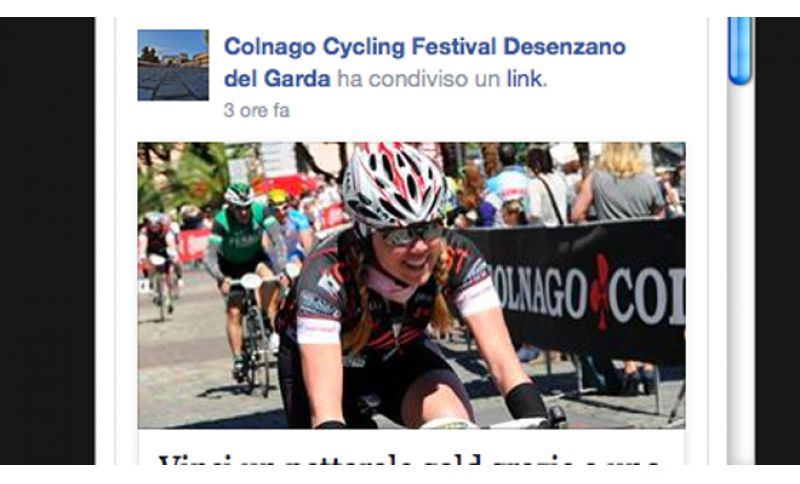The image size is (800, 484).
Task: Click the '3 ore fa' timestamp
Action: tap(257, 110)
